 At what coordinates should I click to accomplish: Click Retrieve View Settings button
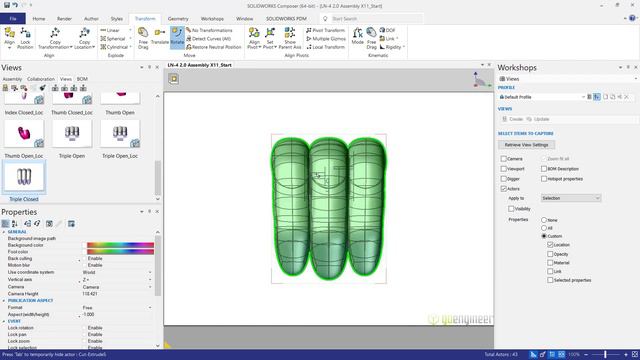[x=526, y=144]
